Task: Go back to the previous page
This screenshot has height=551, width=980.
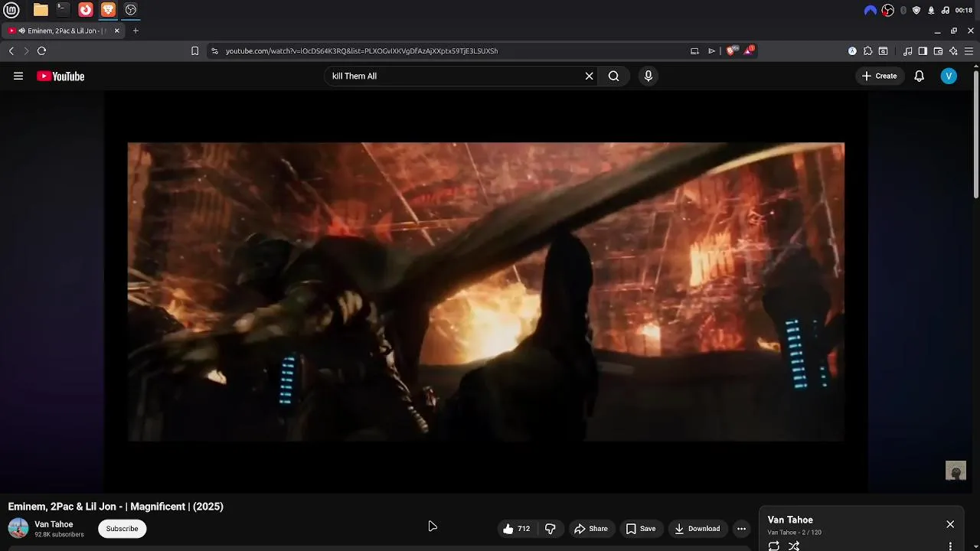Action: (11, 51)
